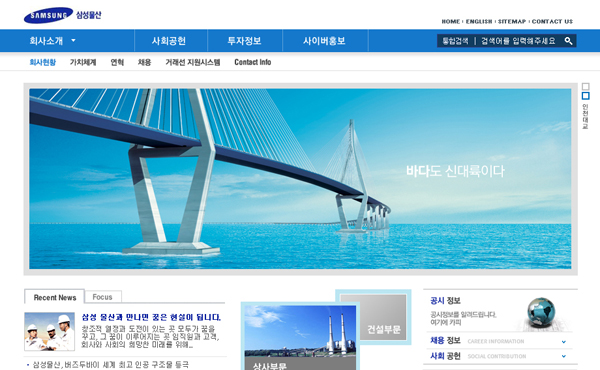Open the 연혁 submenu item
600x370 pixels.
coord(117,62)
